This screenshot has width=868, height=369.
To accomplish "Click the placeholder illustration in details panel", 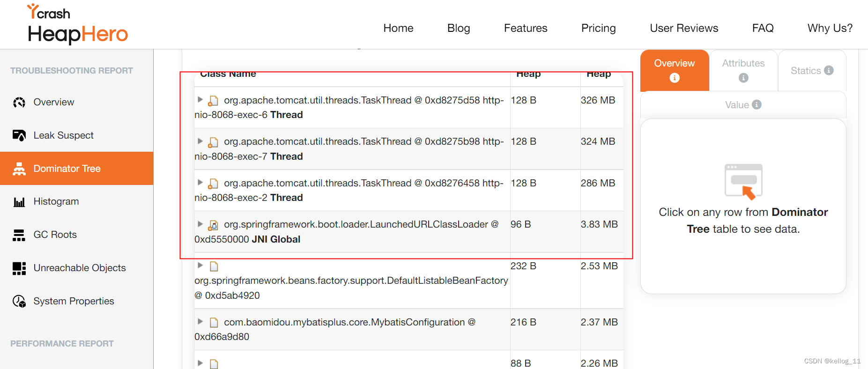I will point(743,181).
